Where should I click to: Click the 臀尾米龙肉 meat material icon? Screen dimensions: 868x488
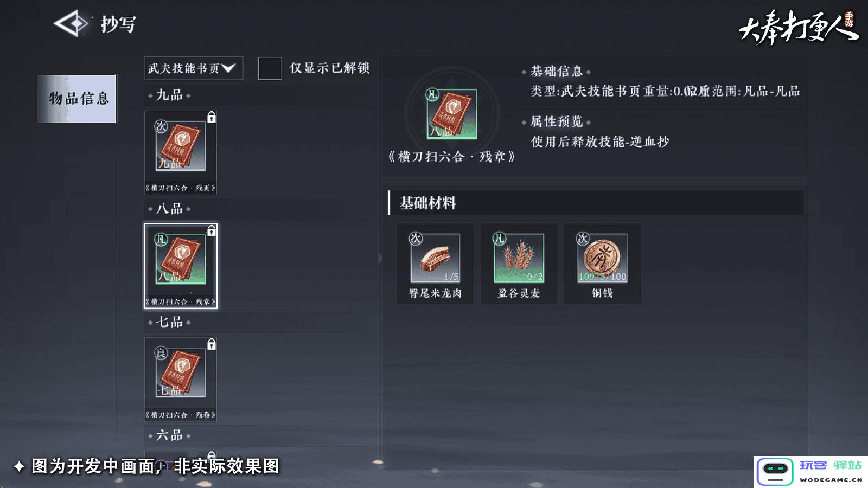tap(435, 258)
